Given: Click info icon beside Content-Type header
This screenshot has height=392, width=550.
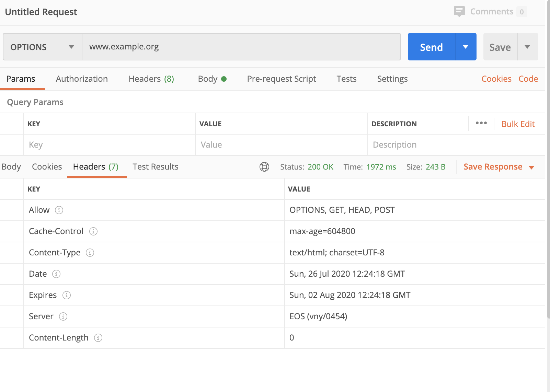Looking at the screenshot, I should coord(90,253).
